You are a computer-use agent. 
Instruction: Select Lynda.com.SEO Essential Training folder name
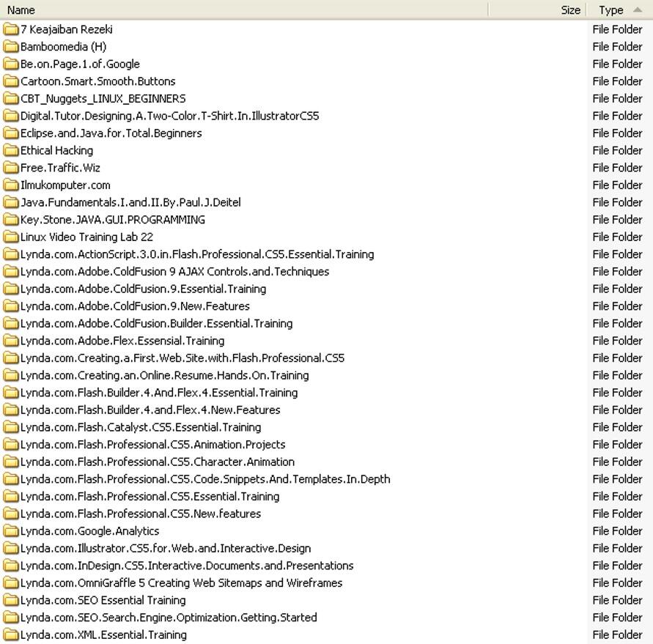pyautogui.click(x=103, y=600)
